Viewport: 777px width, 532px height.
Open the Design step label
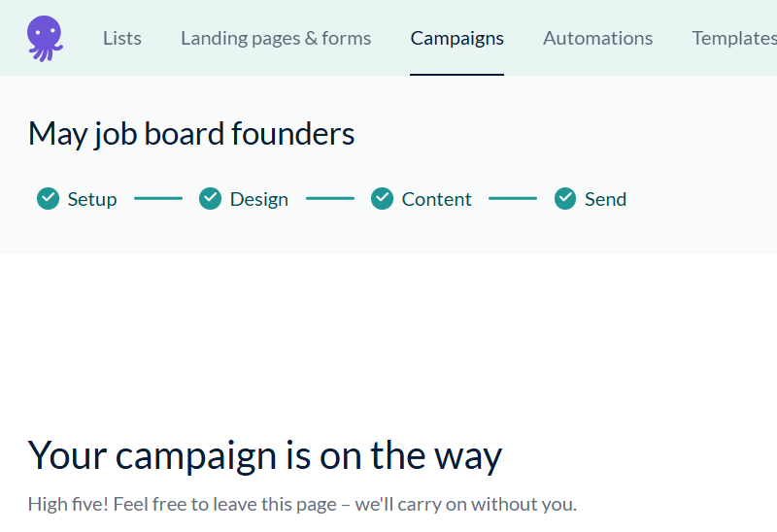pyautogui.click(x=259, y=199)
